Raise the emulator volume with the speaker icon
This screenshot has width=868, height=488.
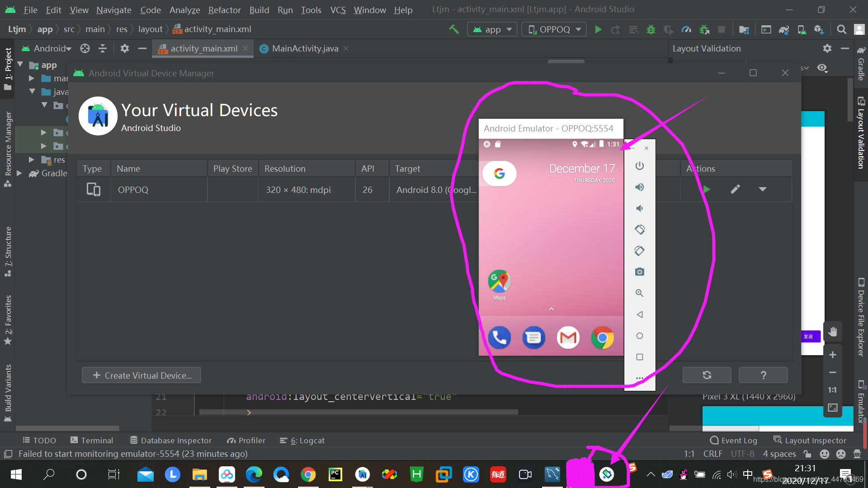(x=639, y=187)
